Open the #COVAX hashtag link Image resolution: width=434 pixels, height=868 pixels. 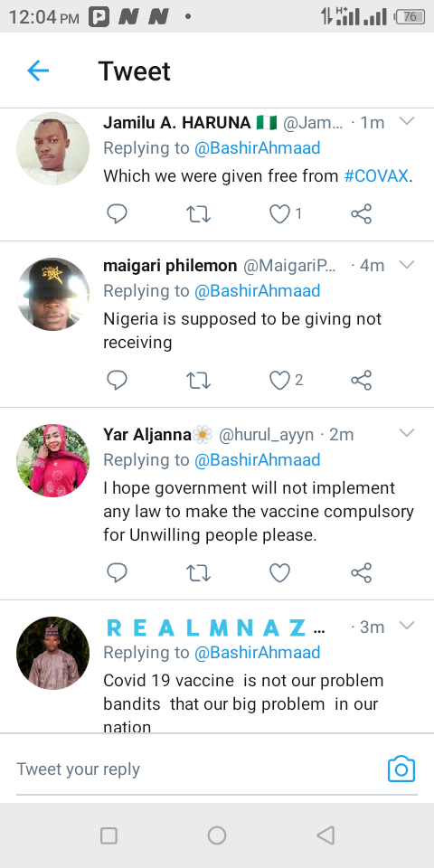376,176
